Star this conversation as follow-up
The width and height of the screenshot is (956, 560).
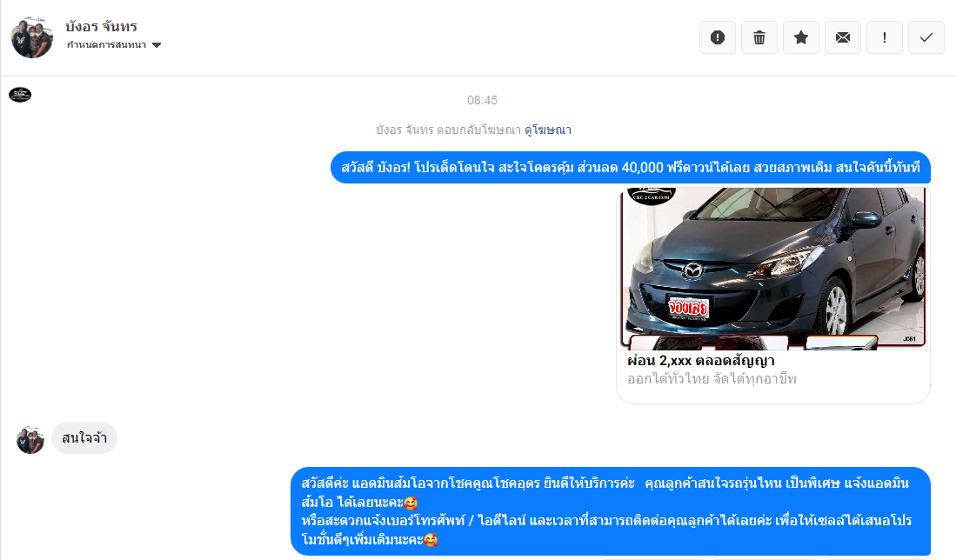coord(801,37)
